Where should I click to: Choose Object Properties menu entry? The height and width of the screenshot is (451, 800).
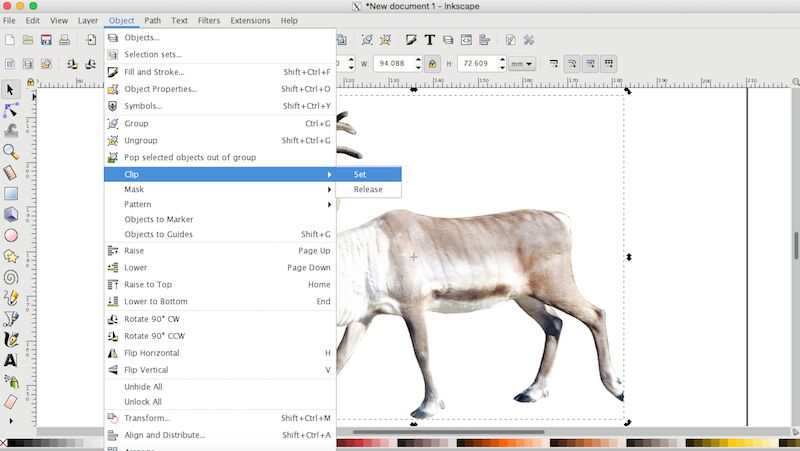pyautogui.click(x=220, y=89)
